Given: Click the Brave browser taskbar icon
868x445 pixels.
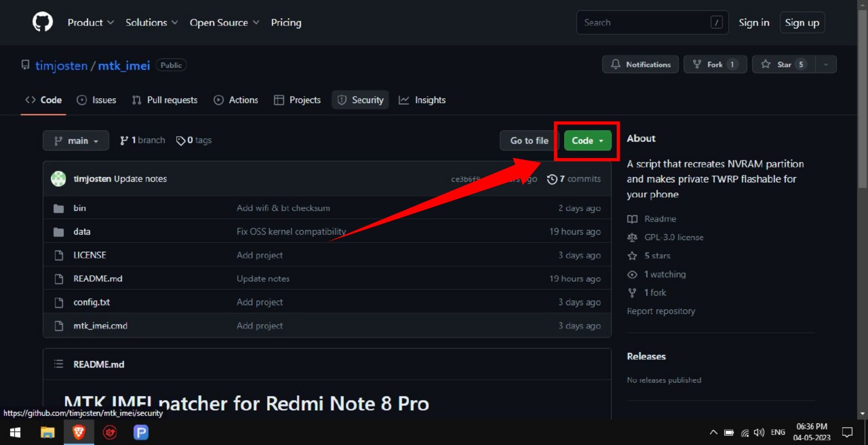Looking at the screenshot, I should click(79, 433).
